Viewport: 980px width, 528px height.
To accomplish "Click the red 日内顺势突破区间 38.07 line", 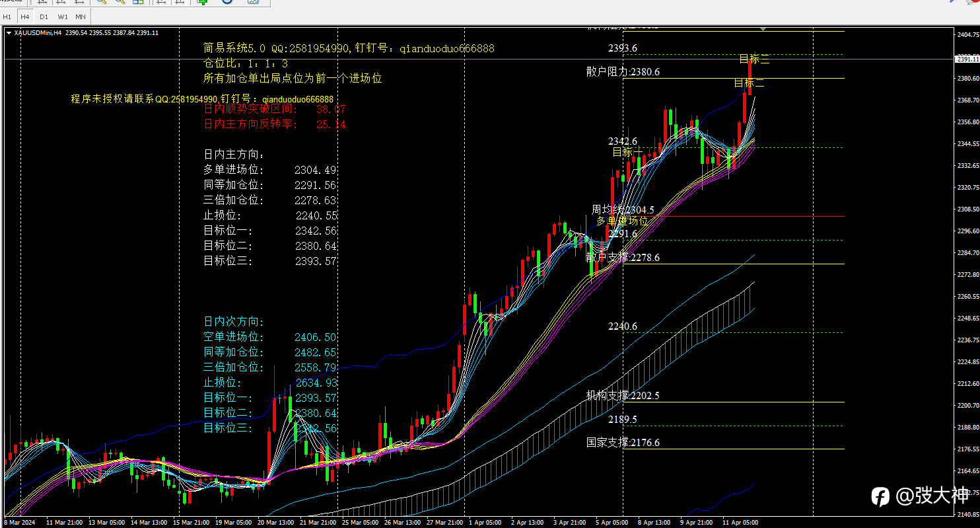I will click(x=275, y=109).
